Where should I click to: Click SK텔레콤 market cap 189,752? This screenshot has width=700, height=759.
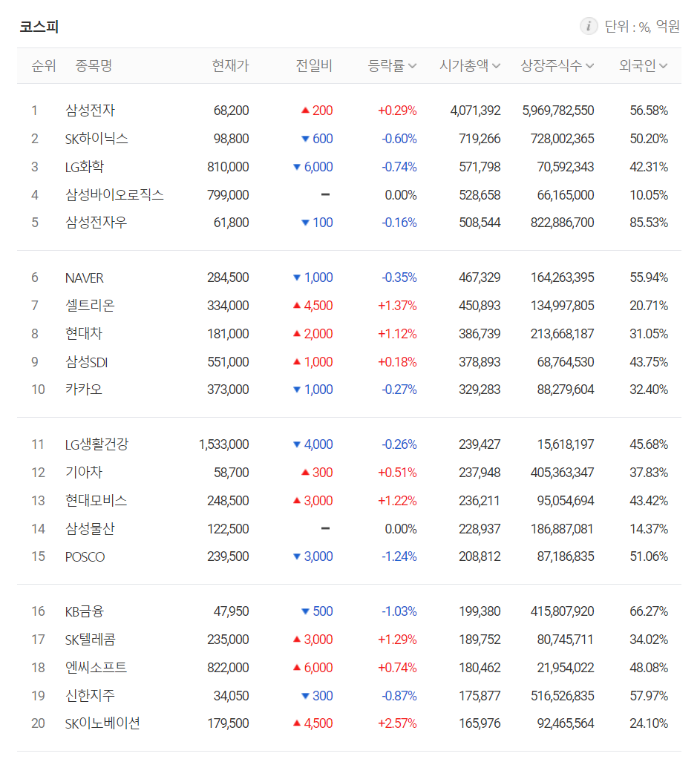tap(480, 640)
